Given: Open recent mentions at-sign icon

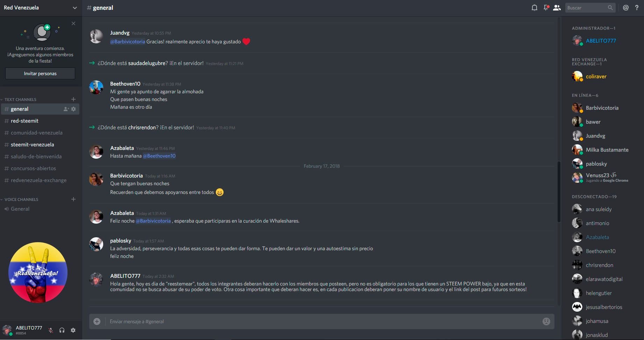Looking at the screenshot, I should (626, 8).
